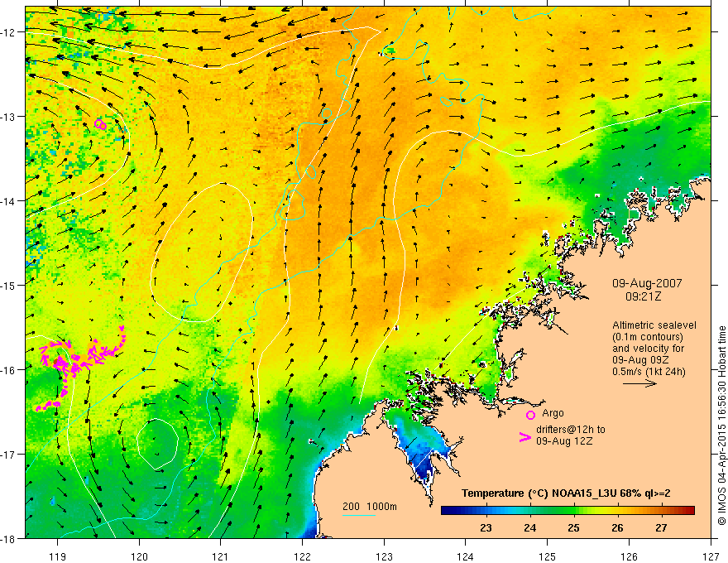
Task: Click the magenta Argo legend circle
Action: 530,415
